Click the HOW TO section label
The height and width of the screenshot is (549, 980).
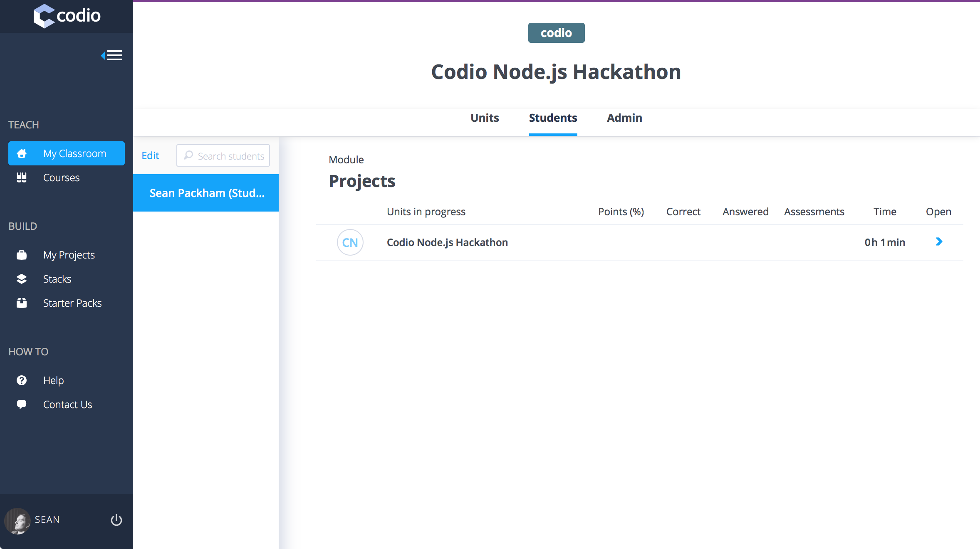(x=28, y=352)
